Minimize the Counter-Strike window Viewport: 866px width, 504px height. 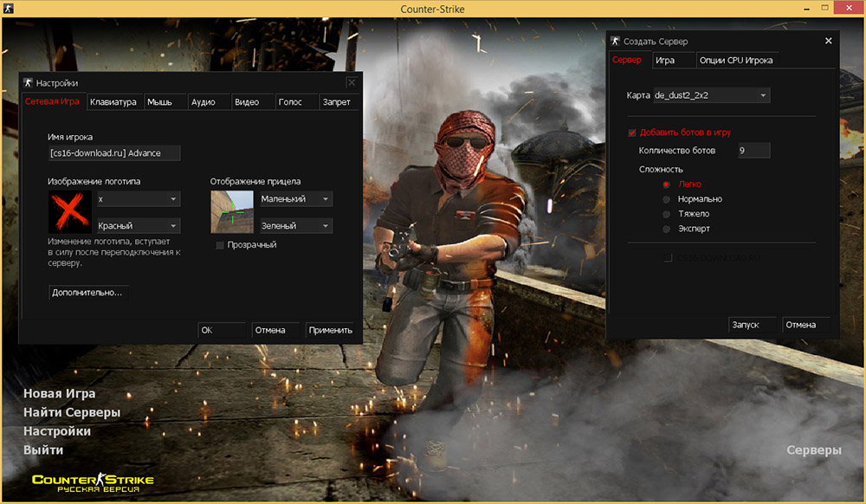[807, 9]
